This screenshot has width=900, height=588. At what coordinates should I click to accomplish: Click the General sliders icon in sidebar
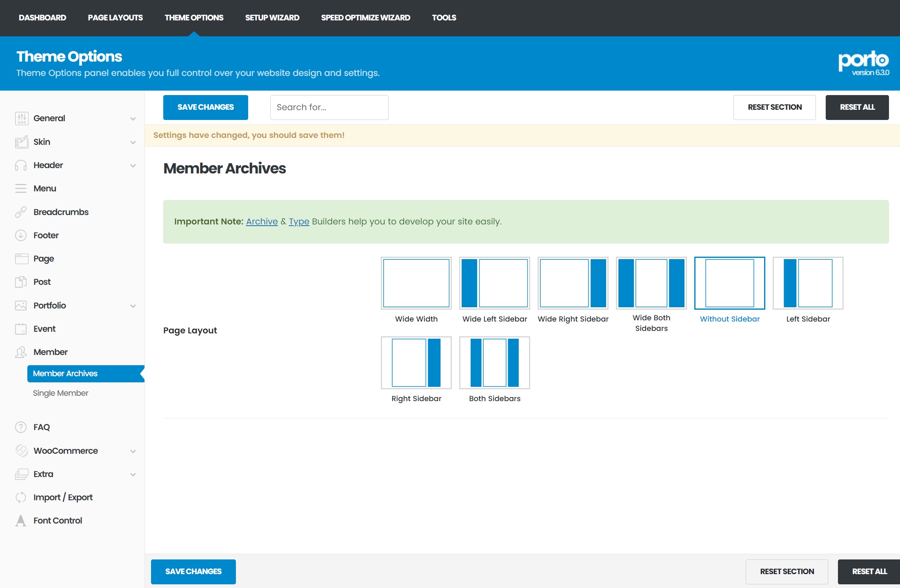[x=21, y=118]
